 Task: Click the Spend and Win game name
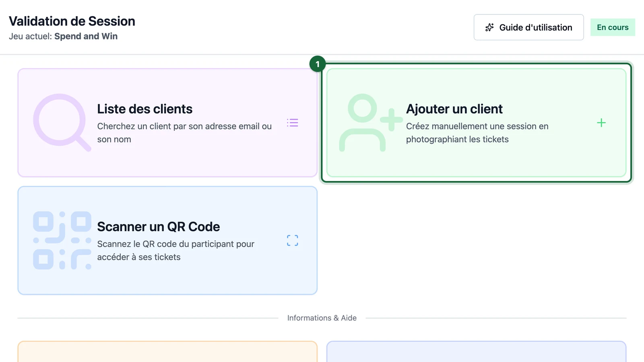(86, 36)
